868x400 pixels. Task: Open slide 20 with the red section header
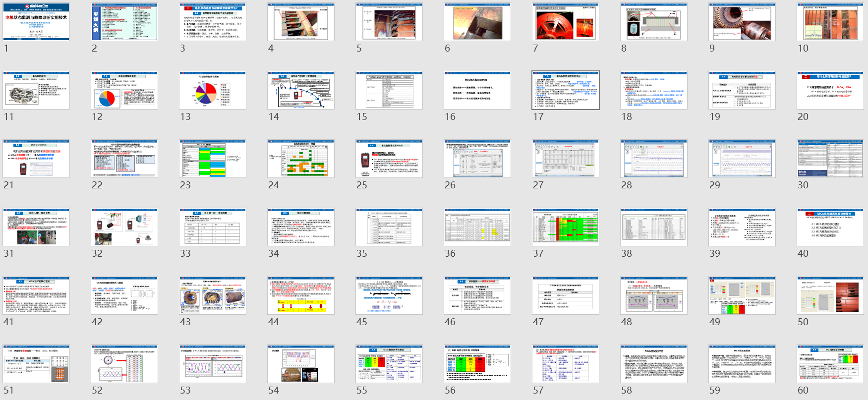click(x=830, y=91)
